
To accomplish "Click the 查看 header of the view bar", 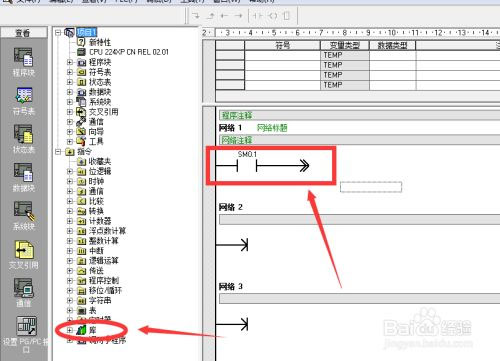I will 24,33.
